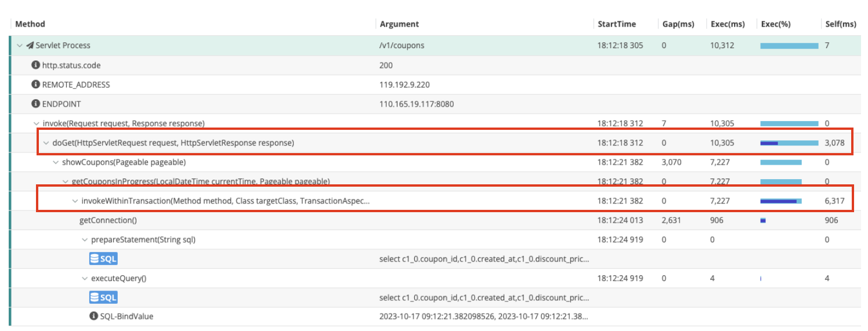Click the Exec(%) bar for Servlet Process

click(x=789, y=46)
